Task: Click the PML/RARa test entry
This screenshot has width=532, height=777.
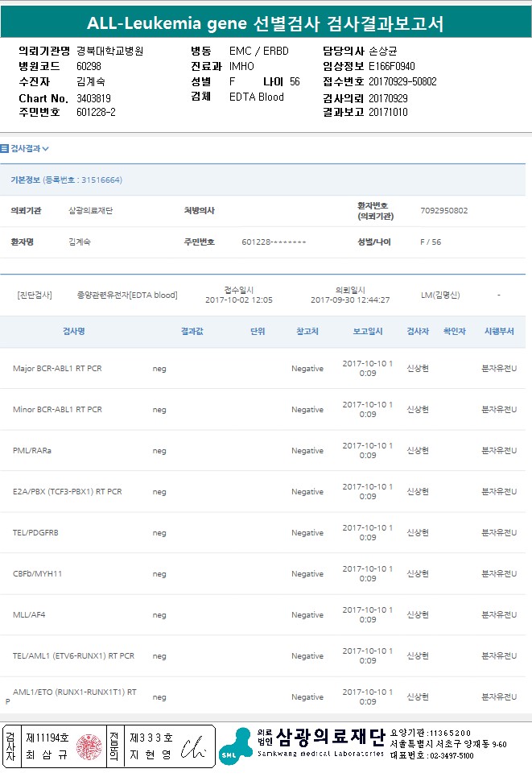Action: (32, 451)
